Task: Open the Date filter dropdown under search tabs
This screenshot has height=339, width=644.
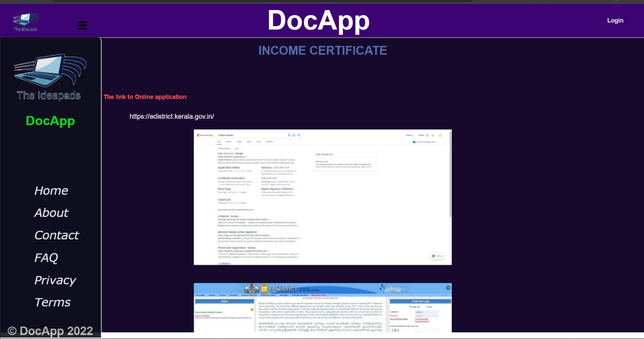Action: tap(237, 148)
